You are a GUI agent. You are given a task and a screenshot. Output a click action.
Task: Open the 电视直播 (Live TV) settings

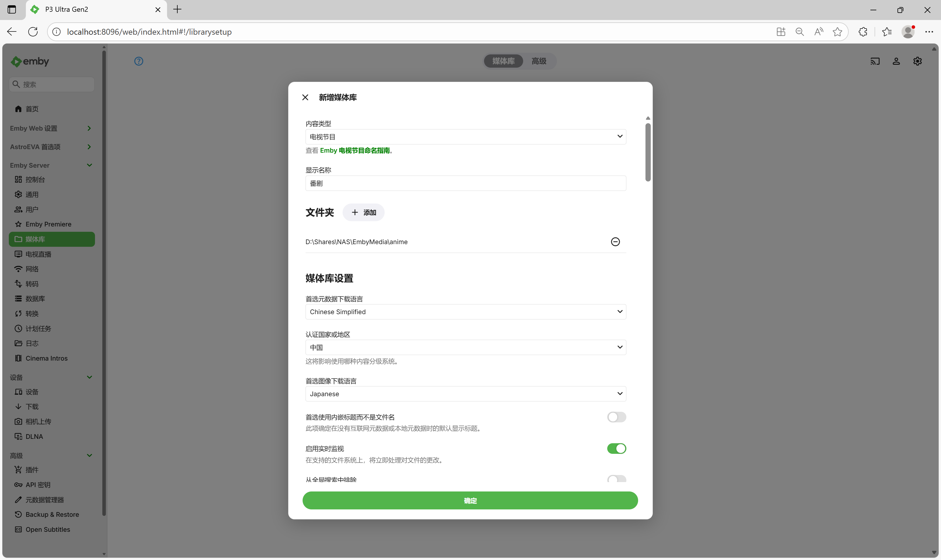(39, 254)
